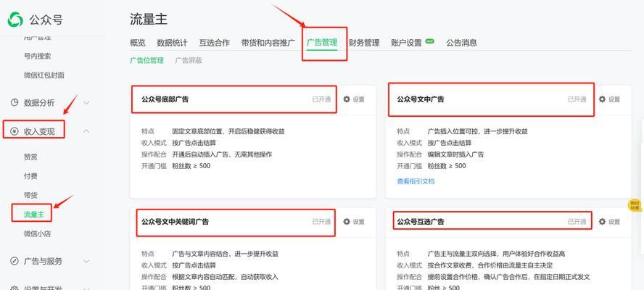
Task: Click text 广告插入位置可控，进一步提升收益
Action: coord(478,131)
